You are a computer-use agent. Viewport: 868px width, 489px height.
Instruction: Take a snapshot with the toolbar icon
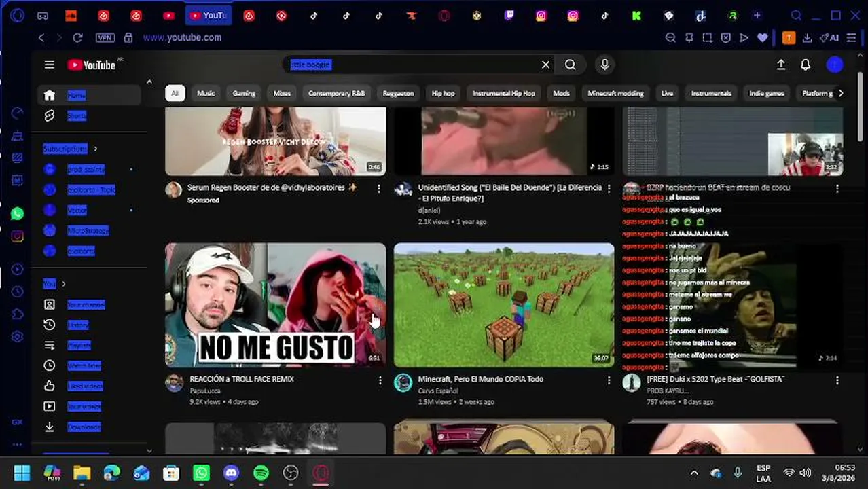pyautogui.click(x=707, y=38)
